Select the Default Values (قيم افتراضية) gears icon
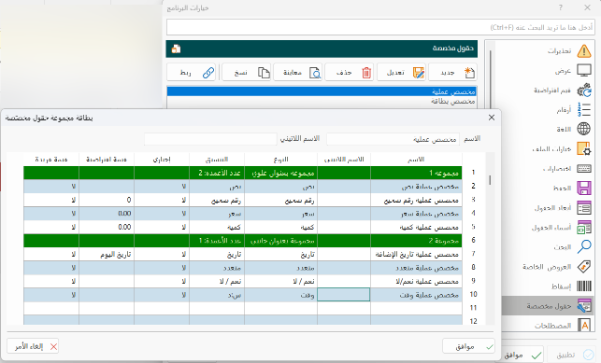The image size is (601, 363). [x=584, y=90]
